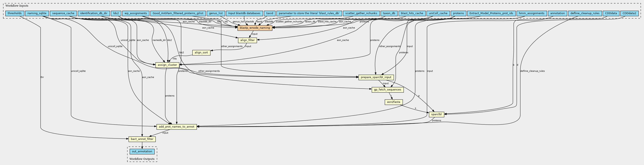
Task: Click the naming_sqlite input node
Action: click(37, 13)
